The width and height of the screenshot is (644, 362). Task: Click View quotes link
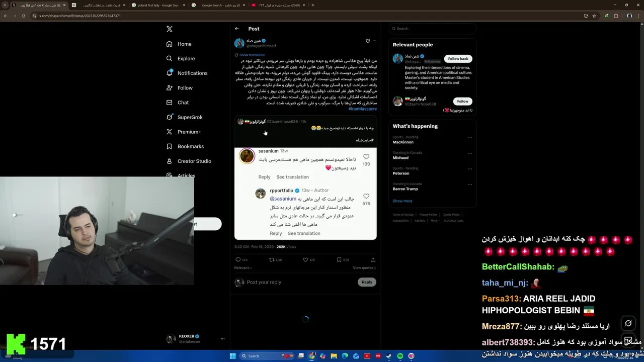pyautogui.click(x=364, y=268)
